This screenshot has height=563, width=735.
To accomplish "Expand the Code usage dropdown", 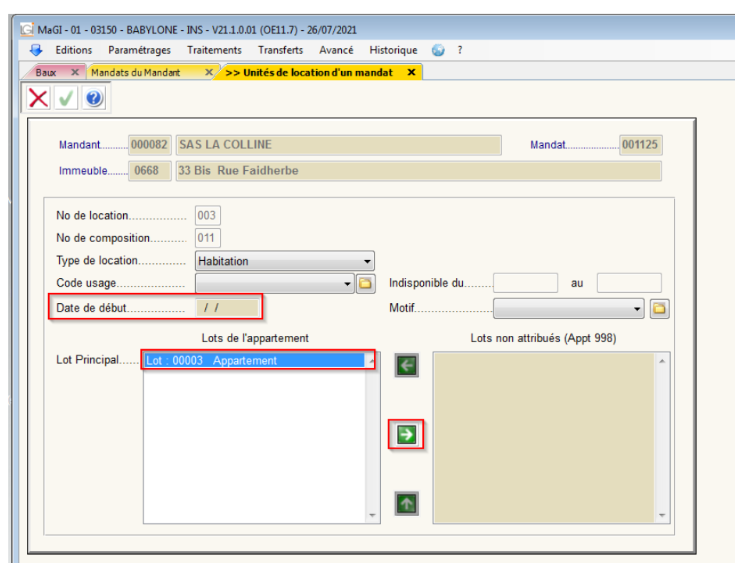I will [x=348, y=284].
